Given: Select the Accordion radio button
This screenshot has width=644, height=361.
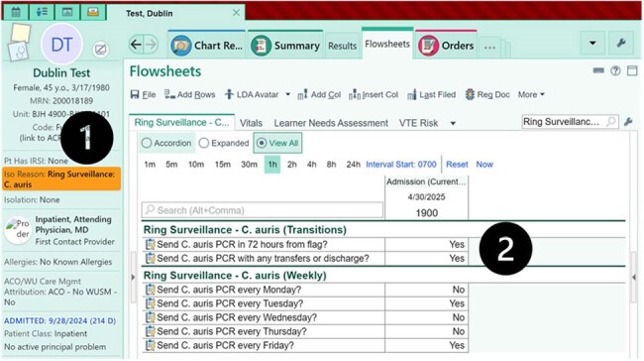Looking at the screenshot, I should pyautogui.click(x=147, y=143).
